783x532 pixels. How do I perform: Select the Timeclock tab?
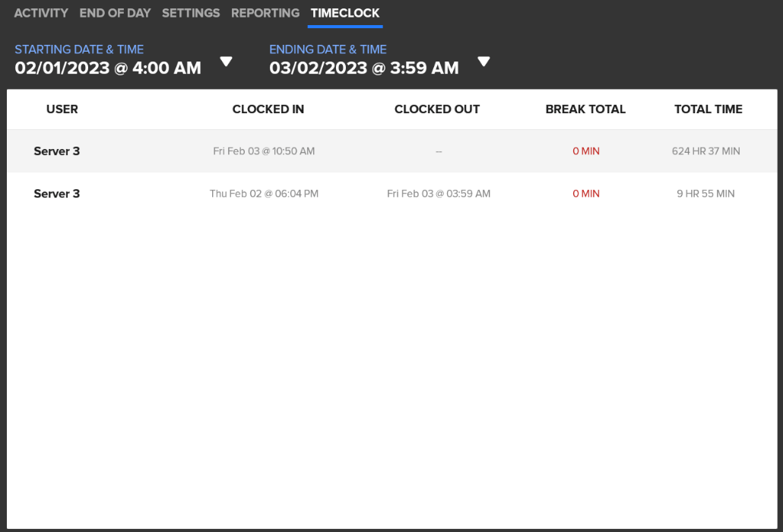[345, 13]
